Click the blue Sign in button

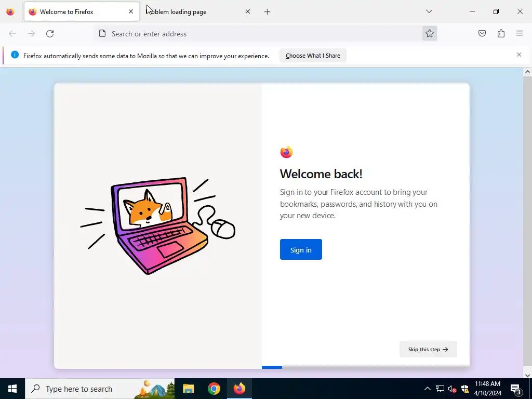click(301, 249)
